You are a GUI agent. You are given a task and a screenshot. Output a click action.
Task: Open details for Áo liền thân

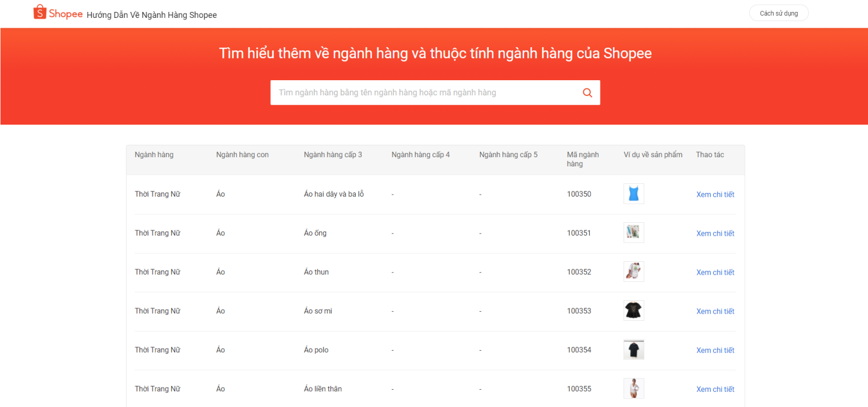715,390
